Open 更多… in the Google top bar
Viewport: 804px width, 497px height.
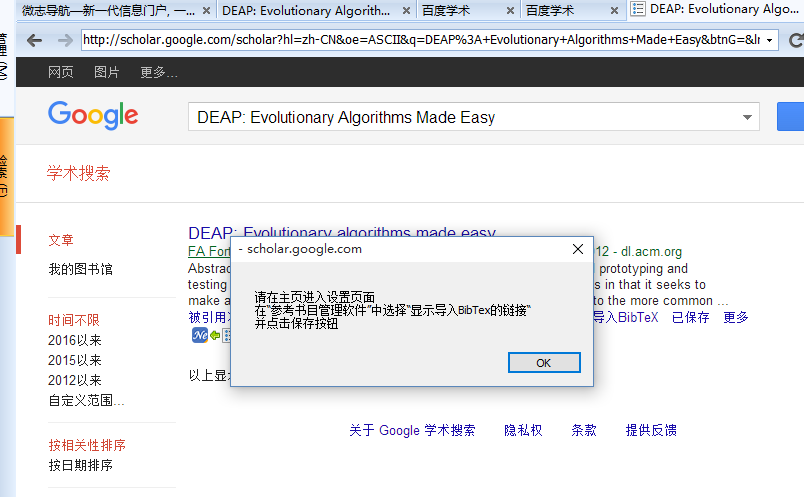(x=159, y=72)
